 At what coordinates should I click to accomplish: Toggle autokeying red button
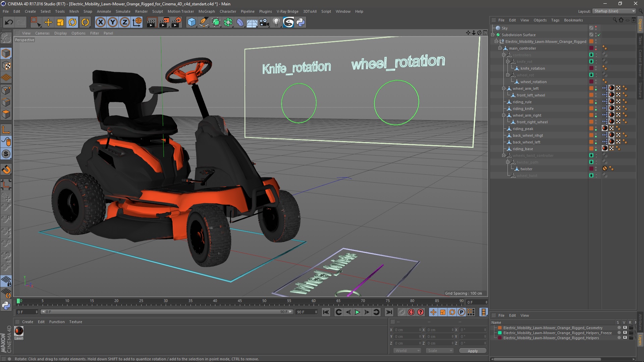point(411,312)
